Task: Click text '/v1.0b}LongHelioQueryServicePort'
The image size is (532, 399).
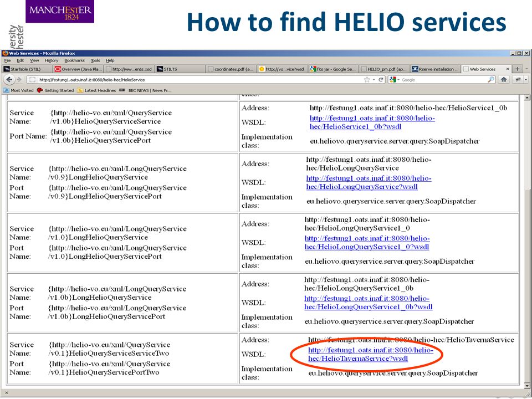Action: [x=106, y=316]
